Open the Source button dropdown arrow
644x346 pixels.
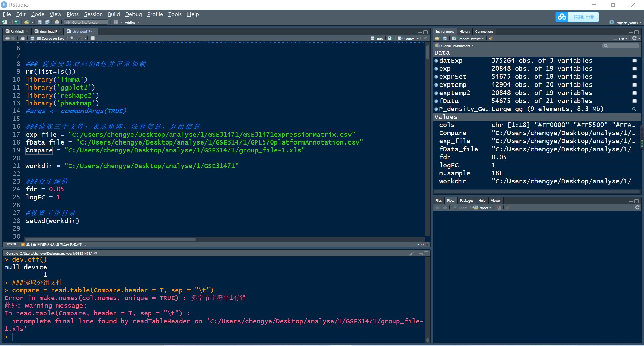(x=418, y=39)
